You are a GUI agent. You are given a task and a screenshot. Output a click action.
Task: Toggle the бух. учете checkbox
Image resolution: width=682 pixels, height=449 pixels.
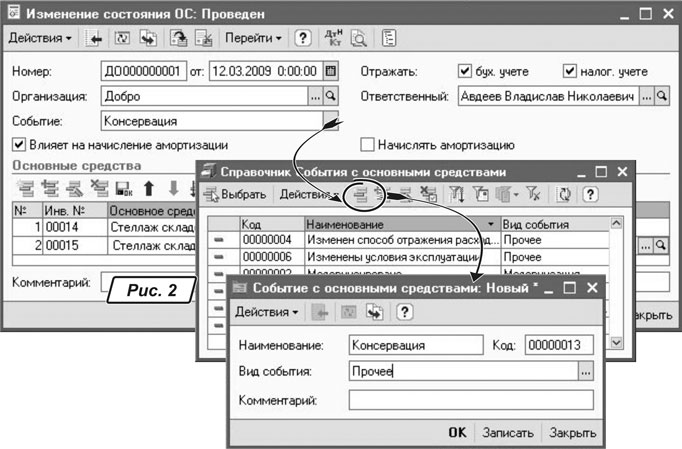pos(464,71)
